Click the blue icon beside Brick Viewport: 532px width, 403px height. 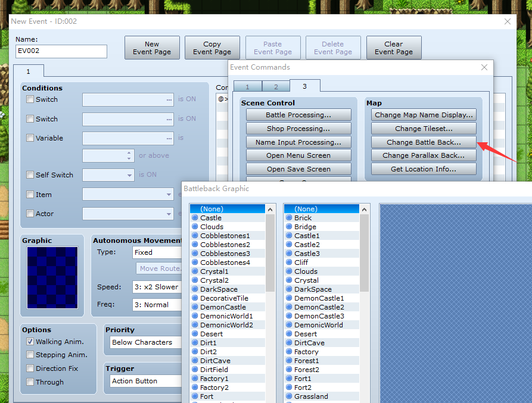click(x=289, y=218)
